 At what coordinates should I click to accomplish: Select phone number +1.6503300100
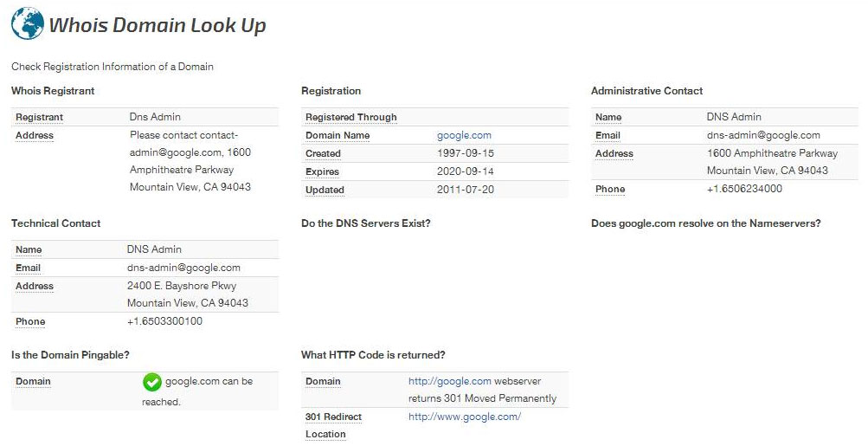(x=164, y=320)
